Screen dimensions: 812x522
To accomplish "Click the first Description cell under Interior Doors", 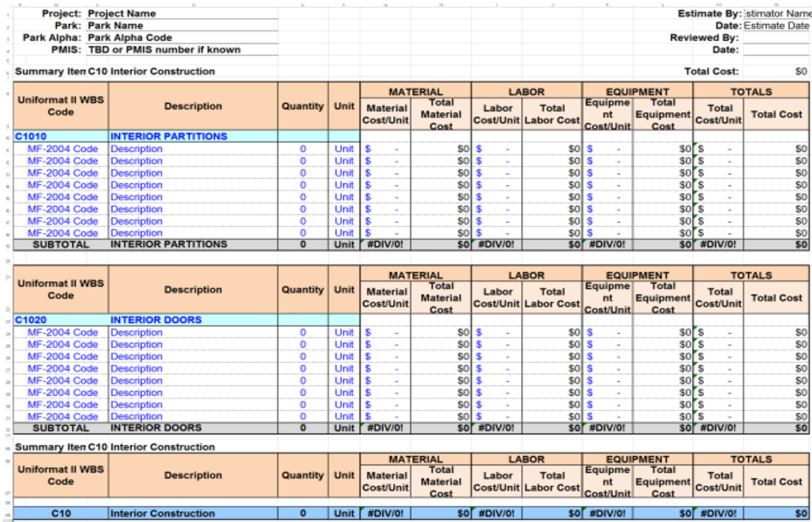I will 193,332.
